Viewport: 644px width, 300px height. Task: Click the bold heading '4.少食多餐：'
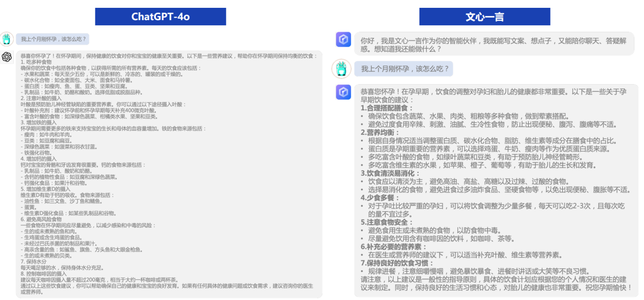[380, 198]
